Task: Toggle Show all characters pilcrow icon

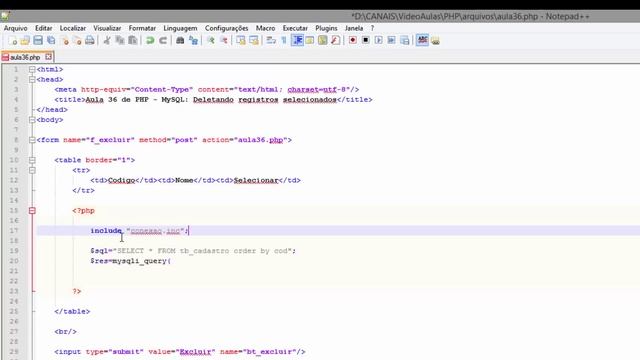Action: (284, 40)
